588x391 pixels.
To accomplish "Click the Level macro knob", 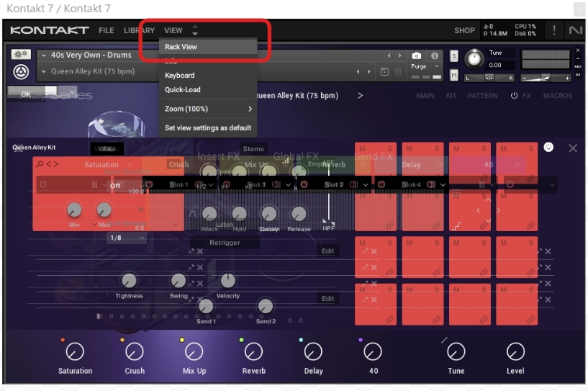I will (x=515, y=351).
